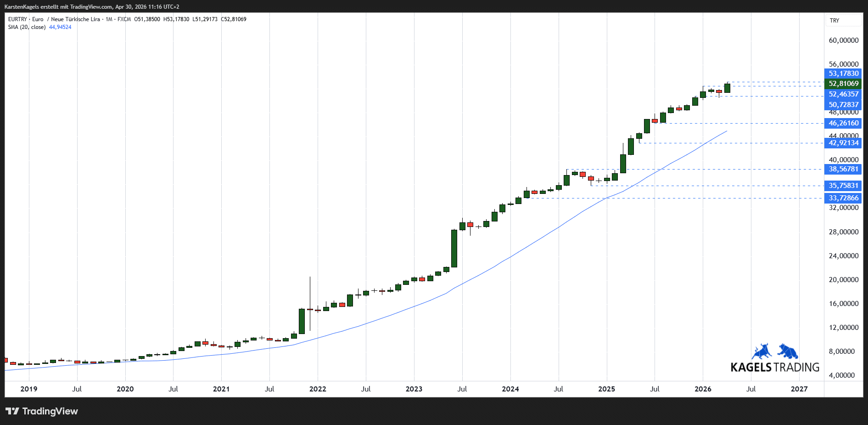Click the KAGELS TRADING watermark text
Viewport: 868px width, 425px height.
775,368
